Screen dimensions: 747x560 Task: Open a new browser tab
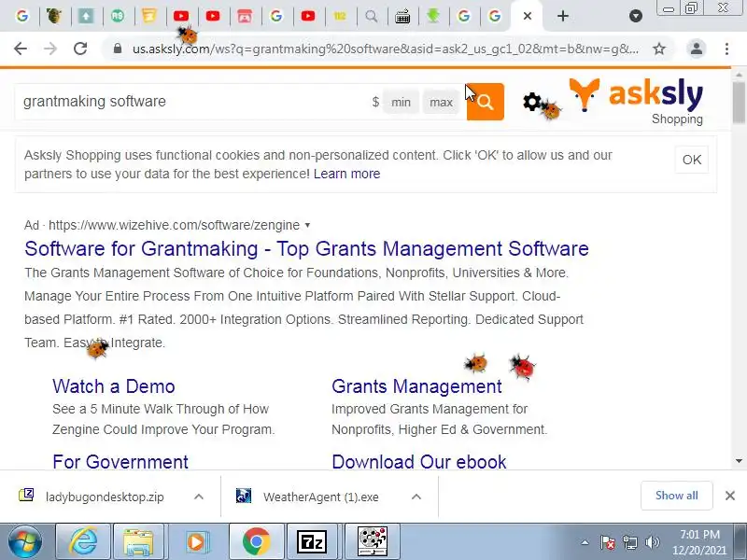(x=563, y=16)
